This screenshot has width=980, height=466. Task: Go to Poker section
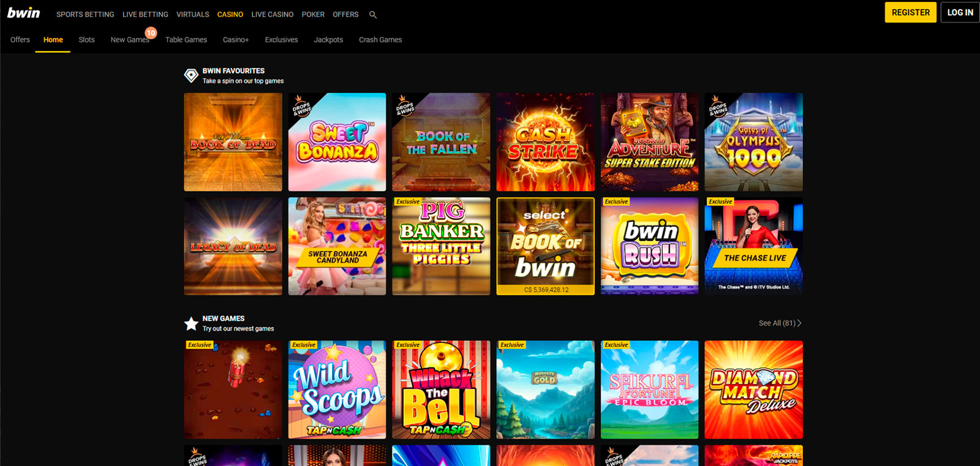[x=313, y=14]
